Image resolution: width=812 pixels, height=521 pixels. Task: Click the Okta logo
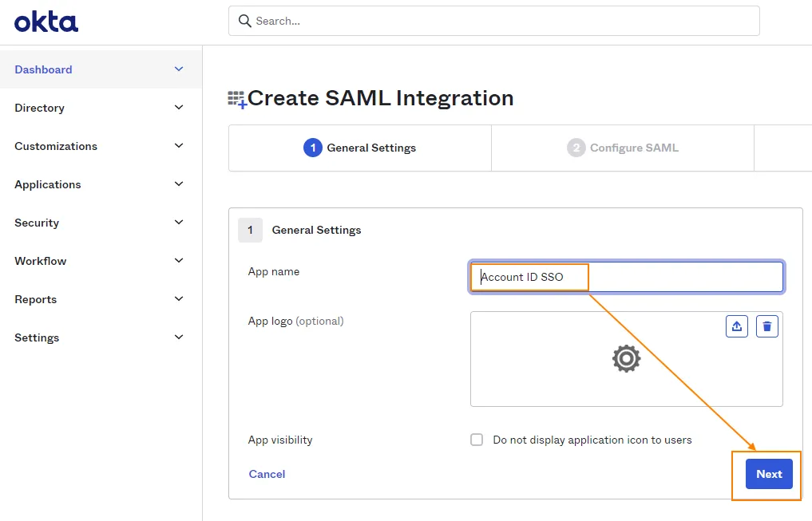tap(46, 22)
